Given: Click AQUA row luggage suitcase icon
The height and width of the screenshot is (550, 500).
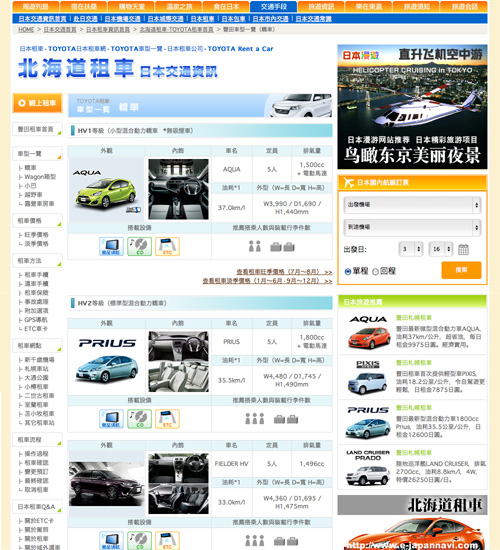Looking at the screenshot, I should (x=282, y=247).
